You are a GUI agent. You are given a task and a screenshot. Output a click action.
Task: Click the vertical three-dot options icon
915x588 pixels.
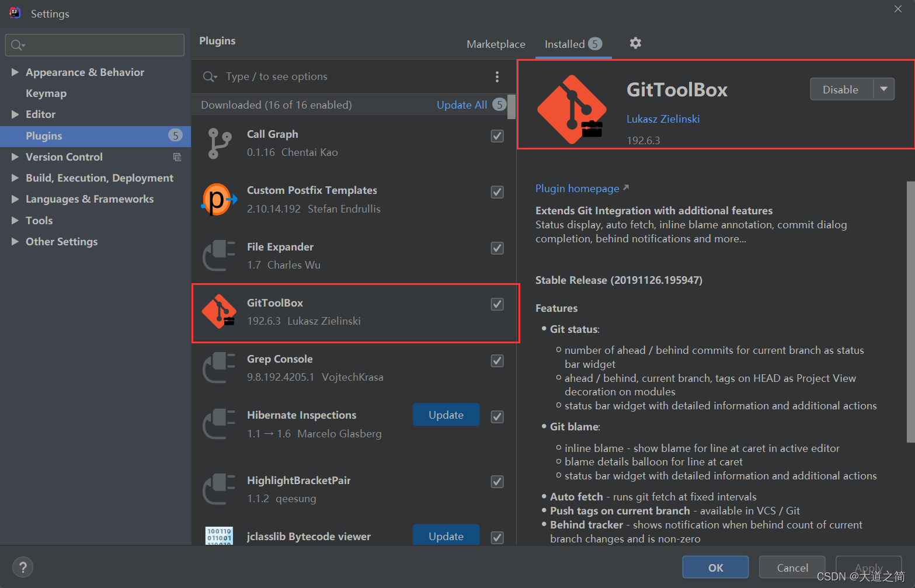tap(497, 76)
